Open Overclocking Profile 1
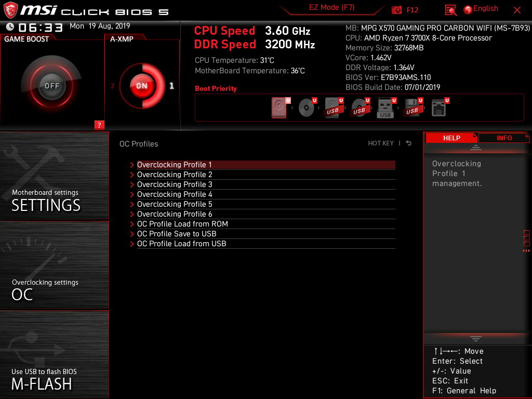The height and width of the screenshot is (399, 532). 266,165
